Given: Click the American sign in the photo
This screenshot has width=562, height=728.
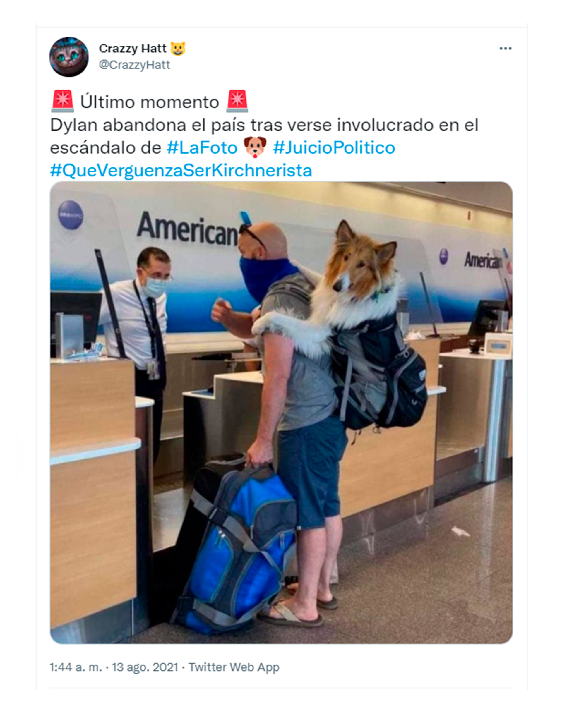Looking at the screenshot, I should [187, 228].
